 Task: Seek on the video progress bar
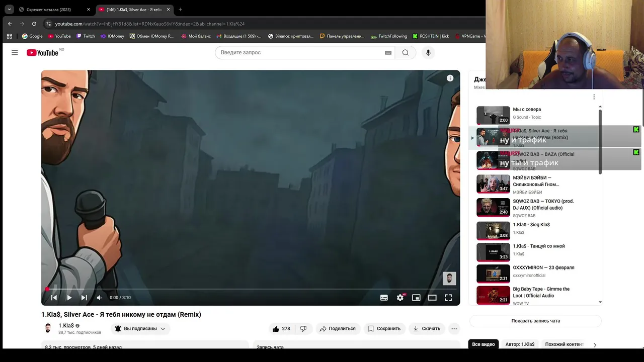(x=251, y=289)
